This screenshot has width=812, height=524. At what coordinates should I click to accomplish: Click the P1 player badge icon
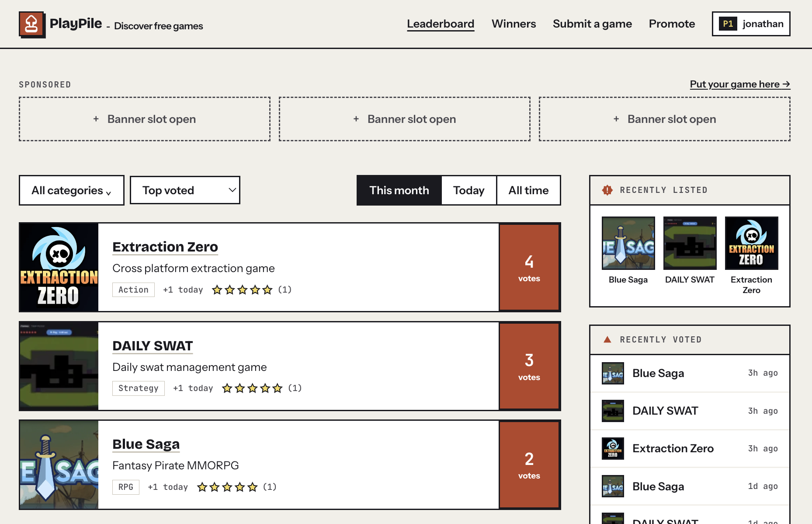point(728,24)
